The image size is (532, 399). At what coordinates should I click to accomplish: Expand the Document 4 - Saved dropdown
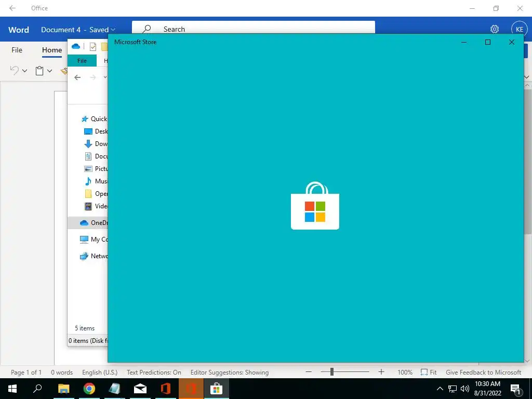tap(113, 30)
